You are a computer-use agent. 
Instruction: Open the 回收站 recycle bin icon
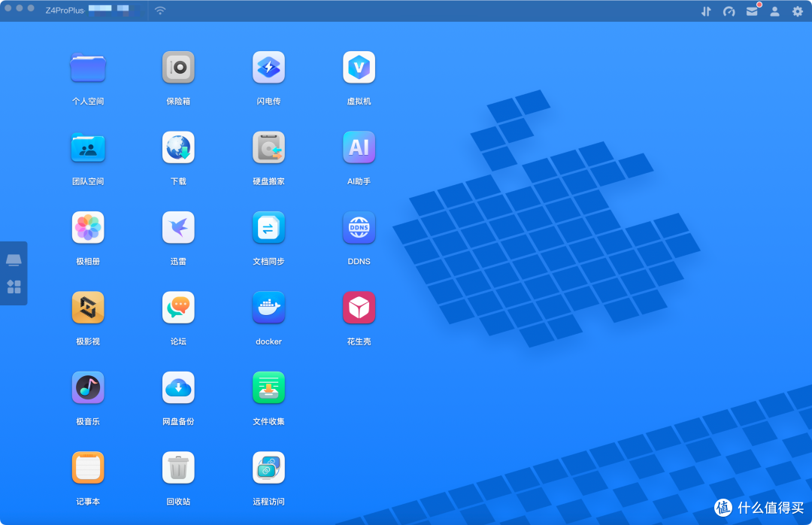[178, 468]
